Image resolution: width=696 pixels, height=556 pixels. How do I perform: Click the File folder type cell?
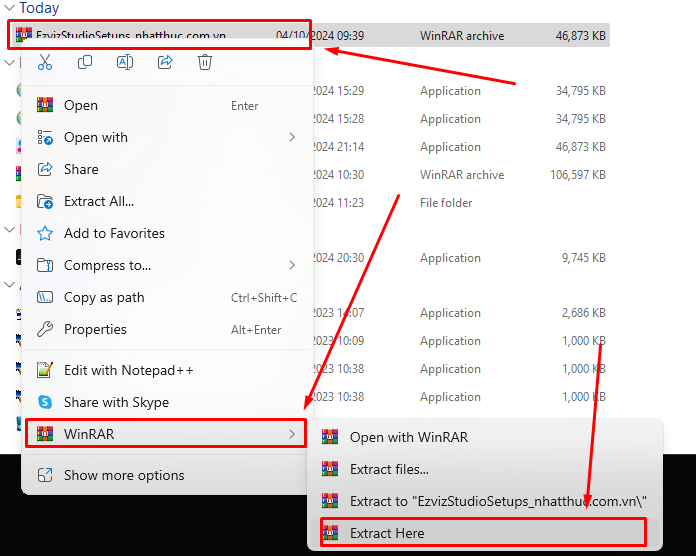pyautogui.click(x=446, y=203)
